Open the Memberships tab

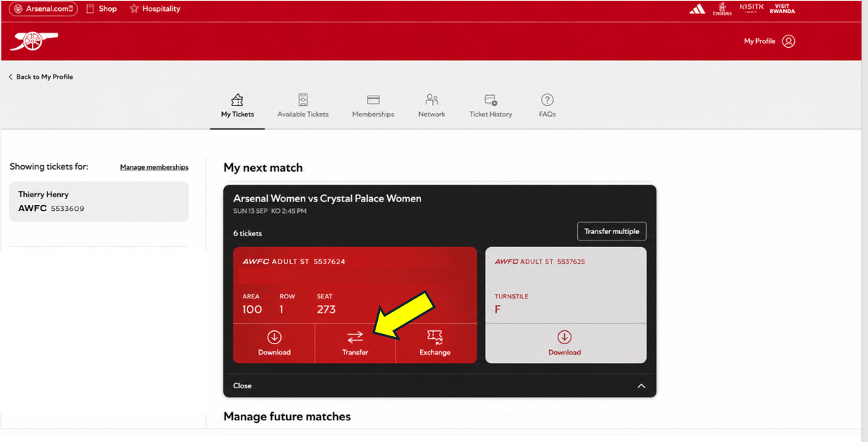373,106
